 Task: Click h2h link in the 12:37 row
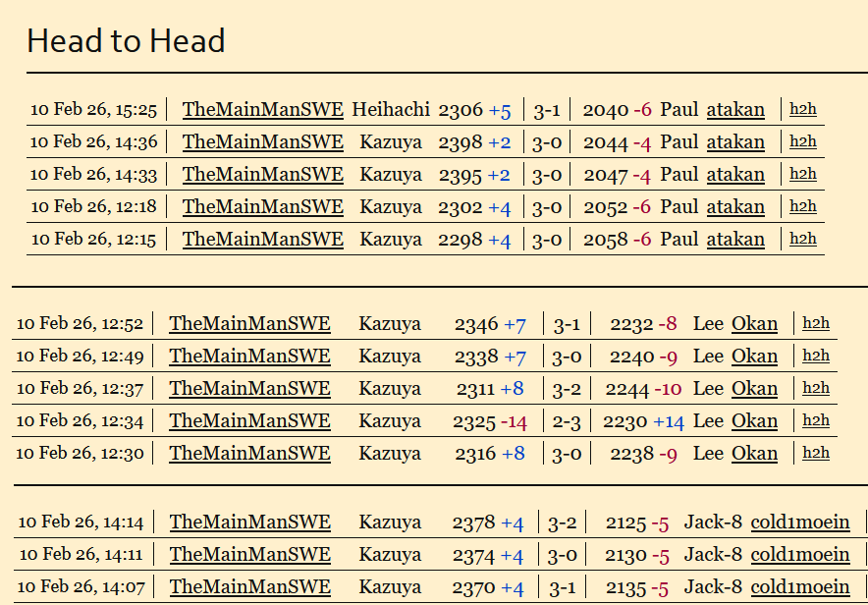pos(816,388)
